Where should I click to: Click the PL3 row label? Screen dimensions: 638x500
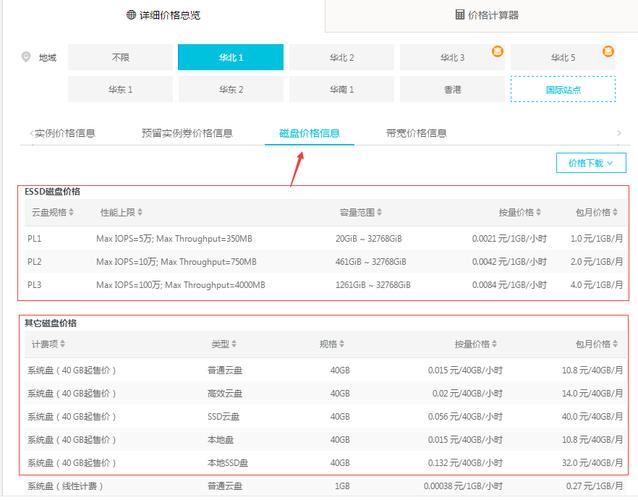[x=35, y=285]
